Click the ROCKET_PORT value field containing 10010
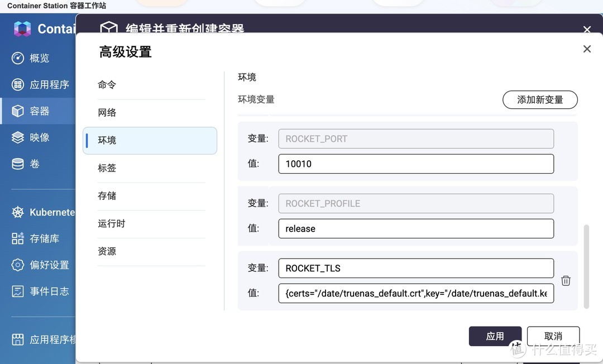 coord(415,164)
